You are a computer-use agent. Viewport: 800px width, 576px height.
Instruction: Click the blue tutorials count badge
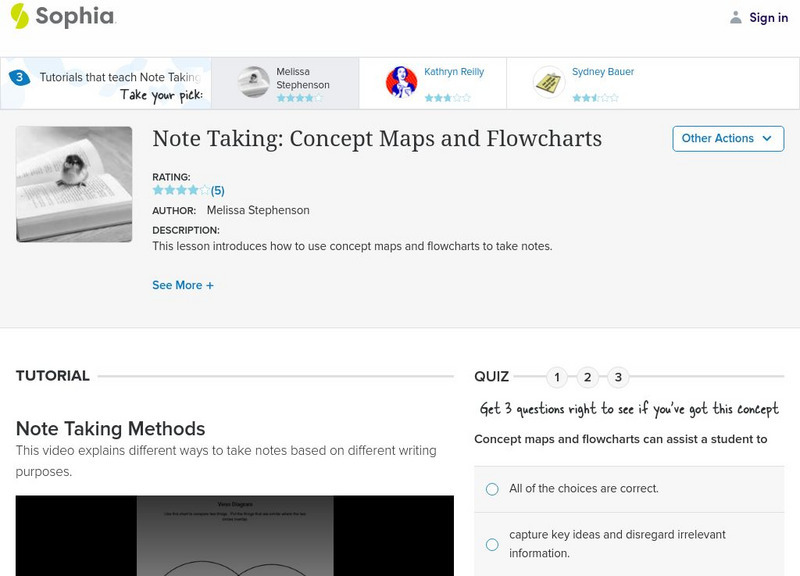(x=19, y=77)
